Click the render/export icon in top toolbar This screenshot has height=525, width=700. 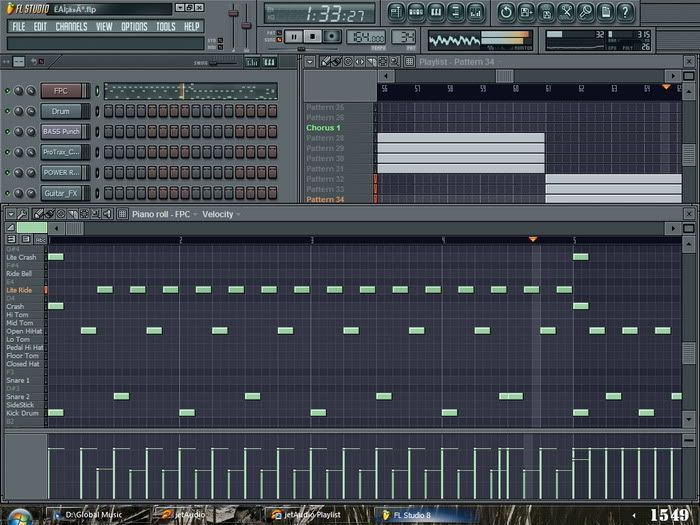coord(546,12)
